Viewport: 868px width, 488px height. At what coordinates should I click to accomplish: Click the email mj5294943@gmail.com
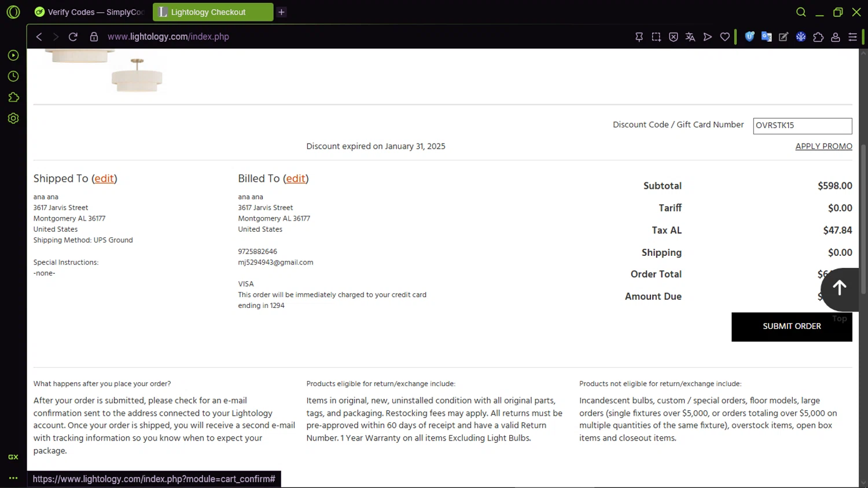(x=275, y=262)
